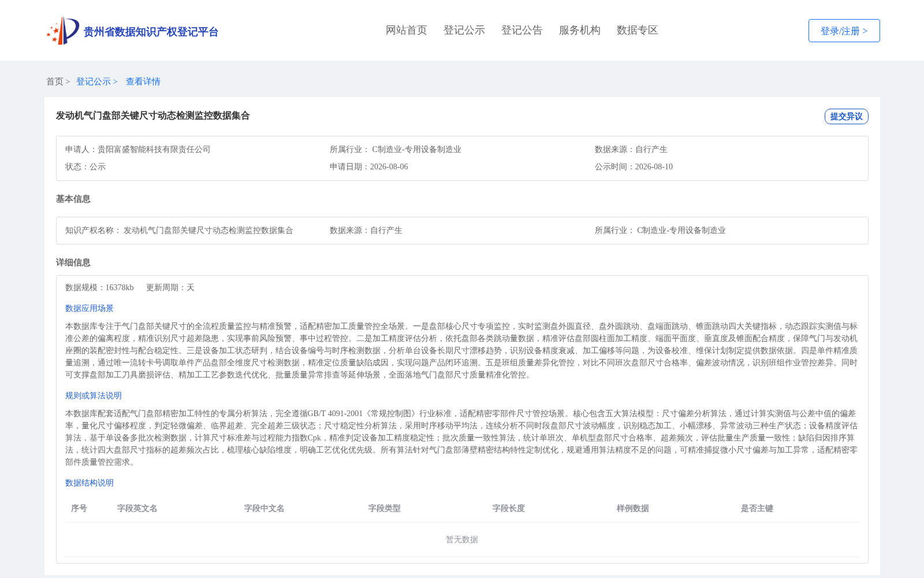Click the 详细信息 section heading
Image resolution: width=924 pixels, height=578 pixels.
[x=73, y=262]
